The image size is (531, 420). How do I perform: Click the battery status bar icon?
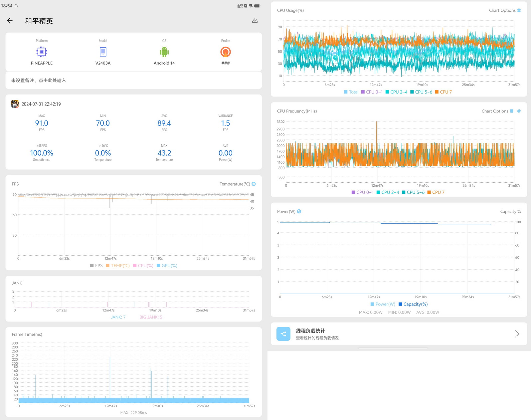(x=257, y=6)
